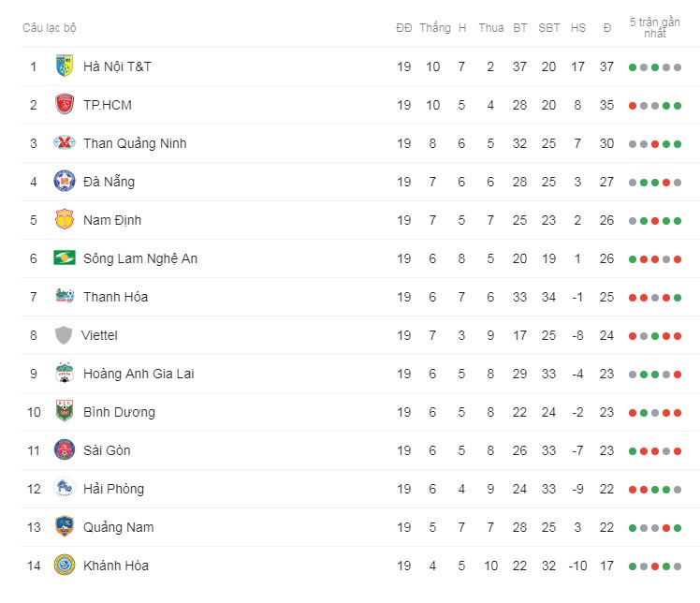The width and height of the screenshot is (700, 603).
Task: Open the Hải Phòng team name link
Action: point(113,489)
